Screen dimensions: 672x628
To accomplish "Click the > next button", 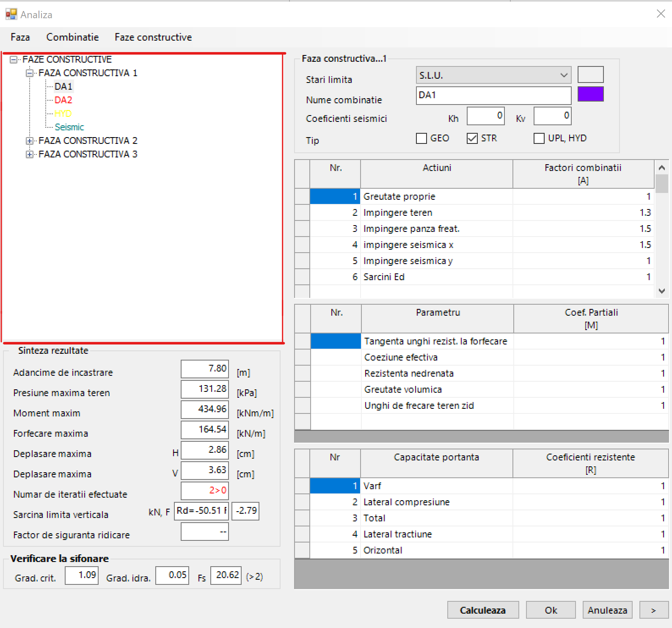I will pos(653,610).
